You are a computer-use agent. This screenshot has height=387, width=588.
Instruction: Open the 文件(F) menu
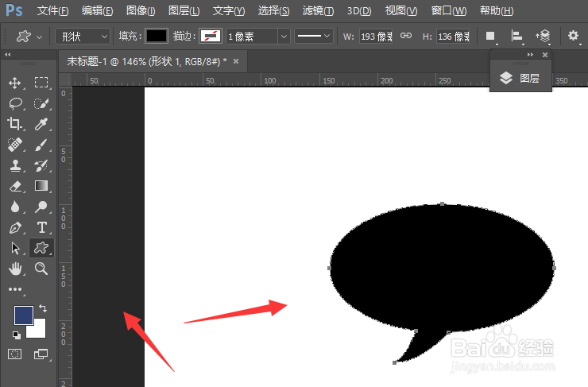[53, 11]
